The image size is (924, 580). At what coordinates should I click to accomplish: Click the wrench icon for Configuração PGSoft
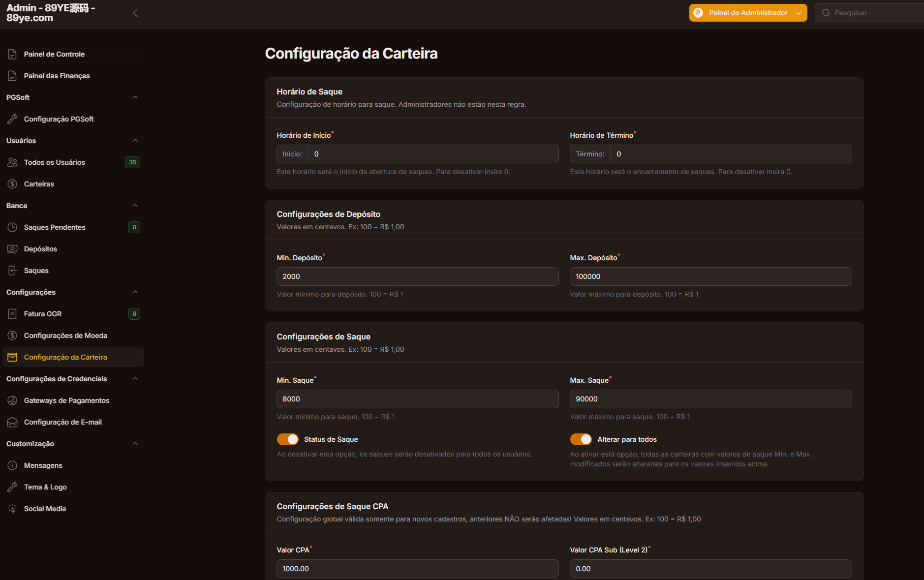point(12,119)
